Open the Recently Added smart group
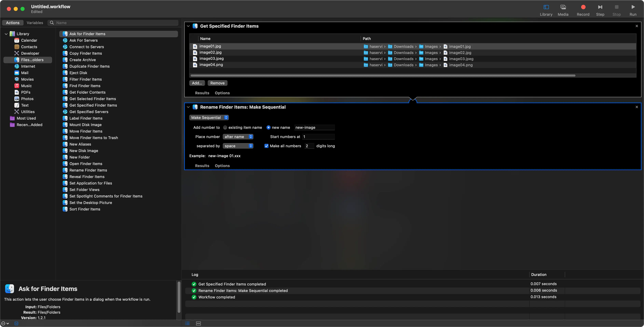The width and height of the screenshot is (644, 327). point(29,125)
